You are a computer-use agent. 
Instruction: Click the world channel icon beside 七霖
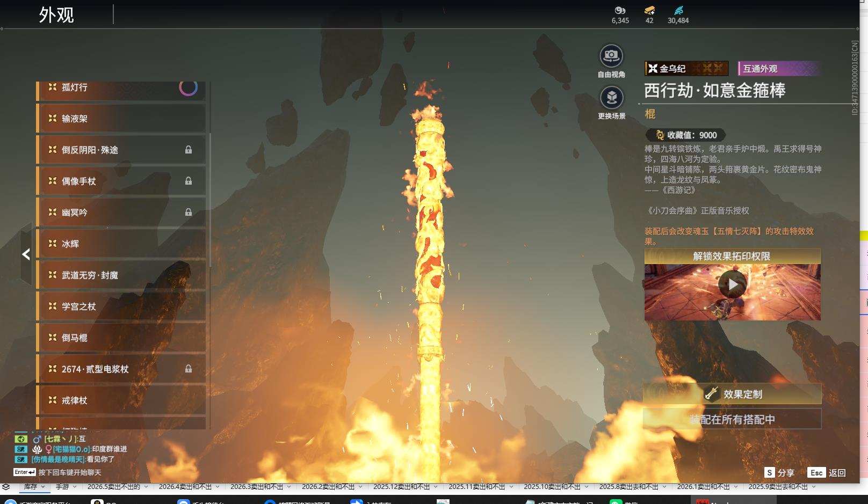point(20,439)
